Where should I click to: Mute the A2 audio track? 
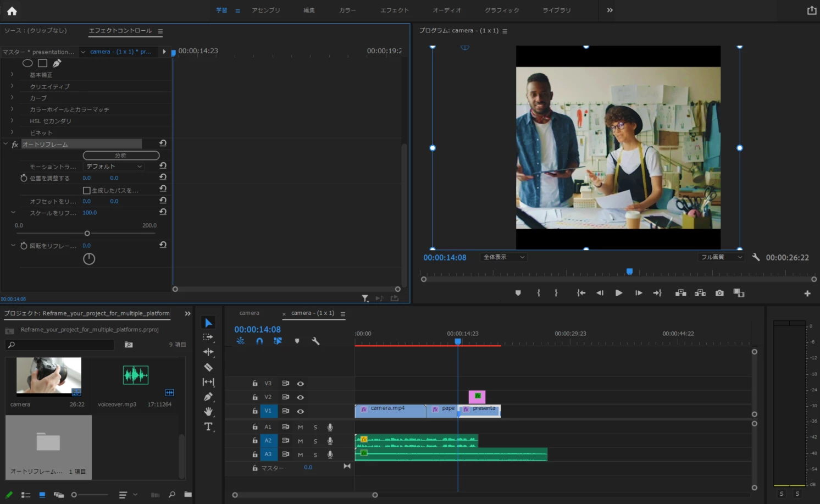coord(301,441)
